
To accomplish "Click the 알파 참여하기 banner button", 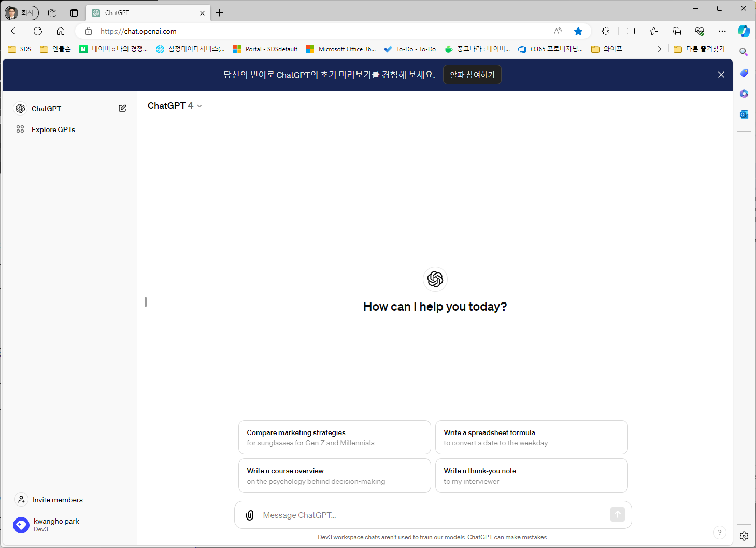I will pos(472,75).
